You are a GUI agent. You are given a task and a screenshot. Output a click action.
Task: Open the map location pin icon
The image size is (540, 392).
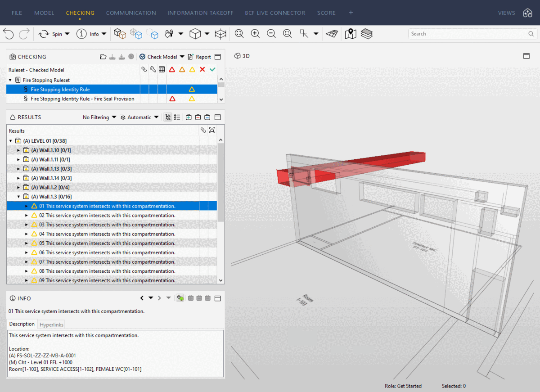pyautogui.click(x=351, y=34)
